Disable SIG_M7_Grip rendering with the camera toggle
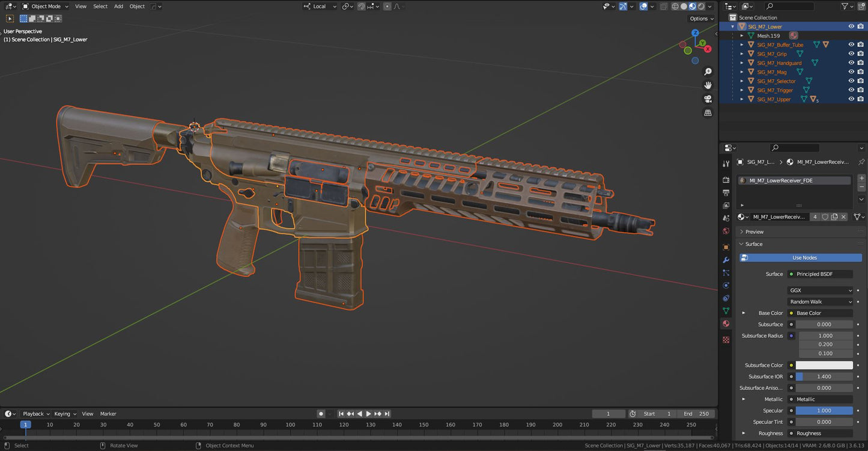 pos(860,54)
